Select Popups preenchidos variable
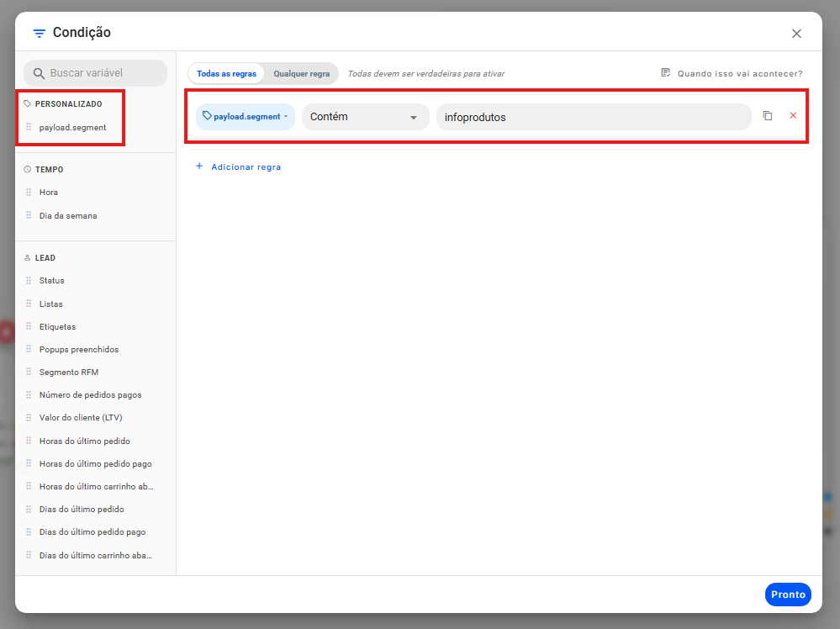Viewport: 840px width, 629px height. click(79, 349)
